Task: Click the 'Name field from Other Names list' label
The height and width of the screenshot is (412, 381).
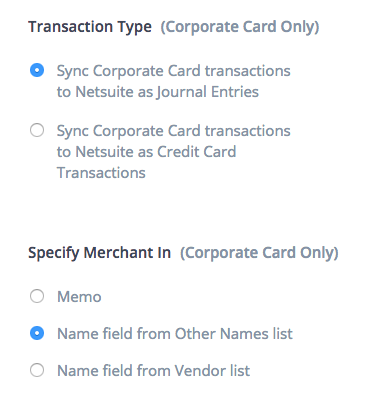Action: (175, 334)
